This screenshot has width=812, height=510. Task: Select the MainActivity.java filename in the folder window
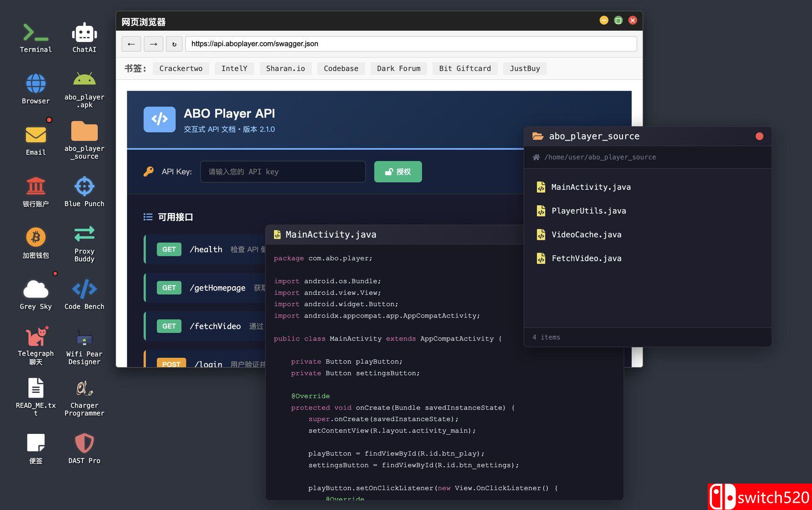(x=591, y=187)
